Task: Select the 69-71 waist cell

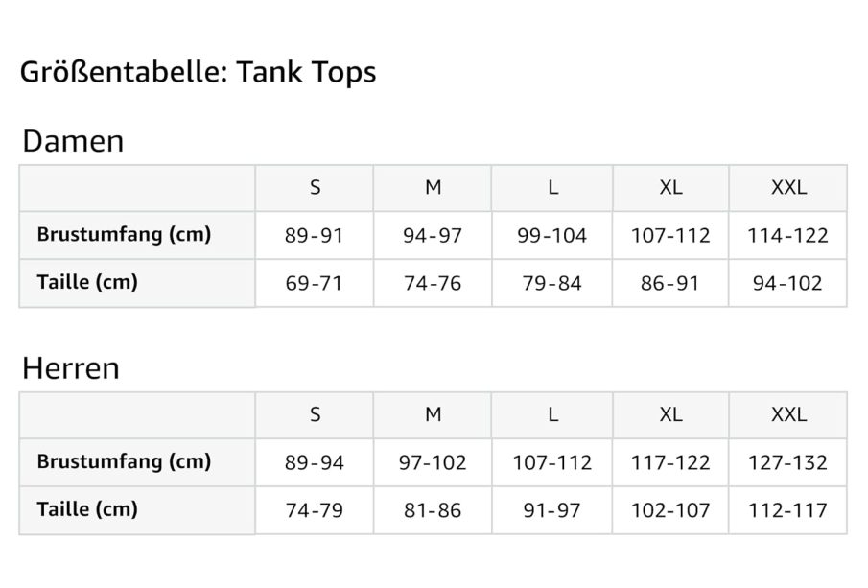Action: tap(314, 284)
